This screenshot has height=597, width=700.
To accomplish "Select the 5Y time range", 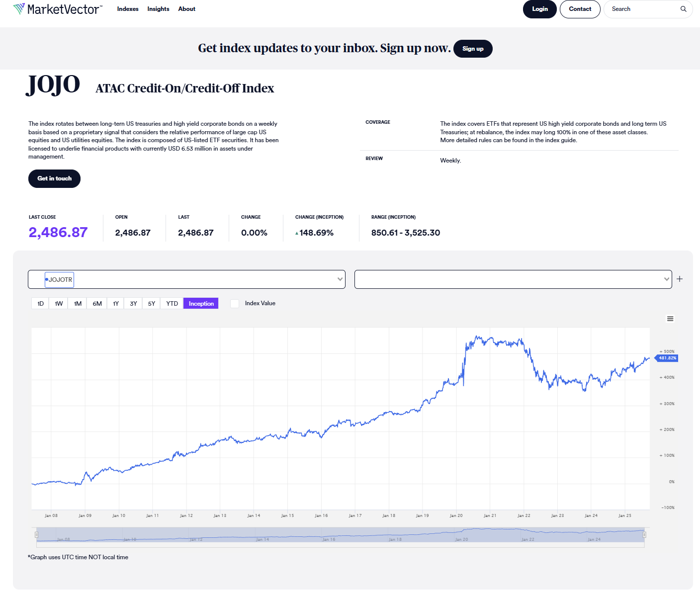I will 151,303.
